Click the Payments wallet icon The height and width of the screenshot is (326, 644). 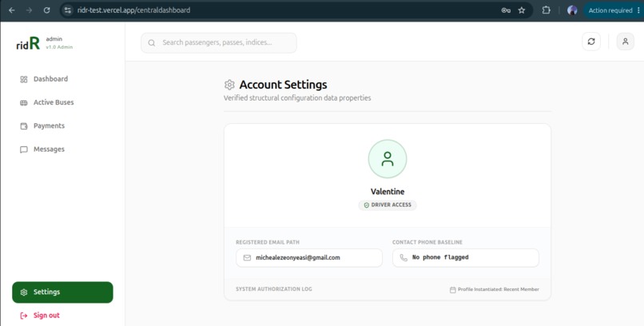(24, 126)
